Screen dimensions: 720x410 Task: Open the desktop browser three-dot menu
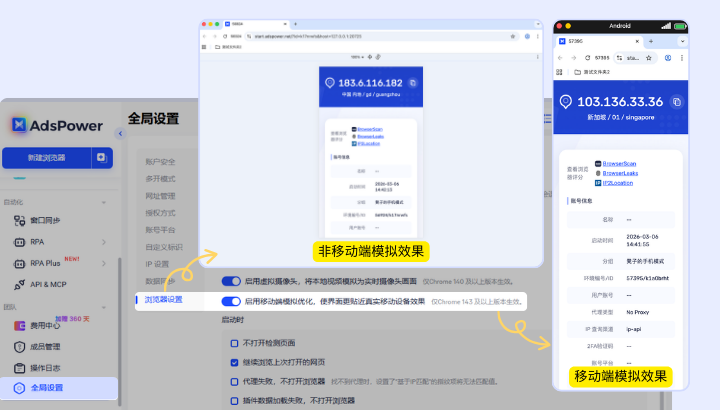(538, 36)
